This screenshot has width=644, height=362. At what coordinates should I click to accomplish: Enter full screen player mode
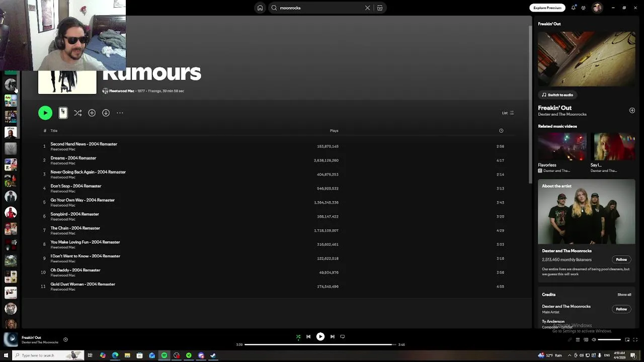pyautogui.click(x=635, y=340)
